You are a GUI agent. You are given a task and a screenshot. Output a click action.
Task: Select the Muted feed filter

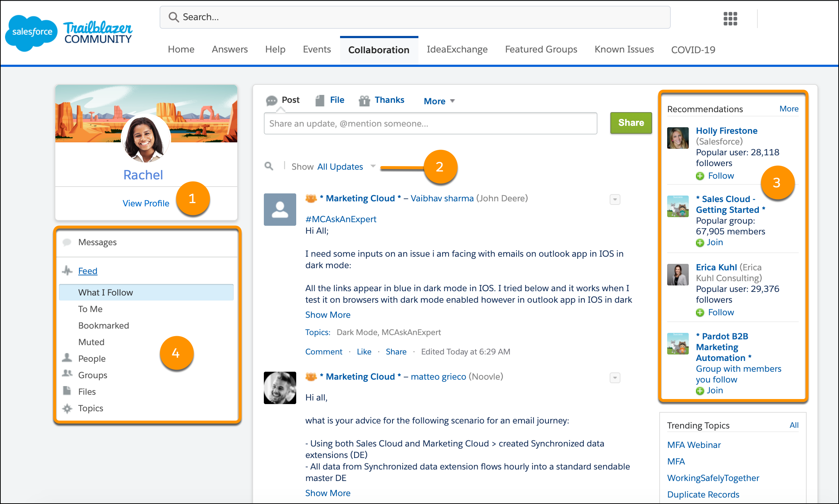click(x=91, y=342)
